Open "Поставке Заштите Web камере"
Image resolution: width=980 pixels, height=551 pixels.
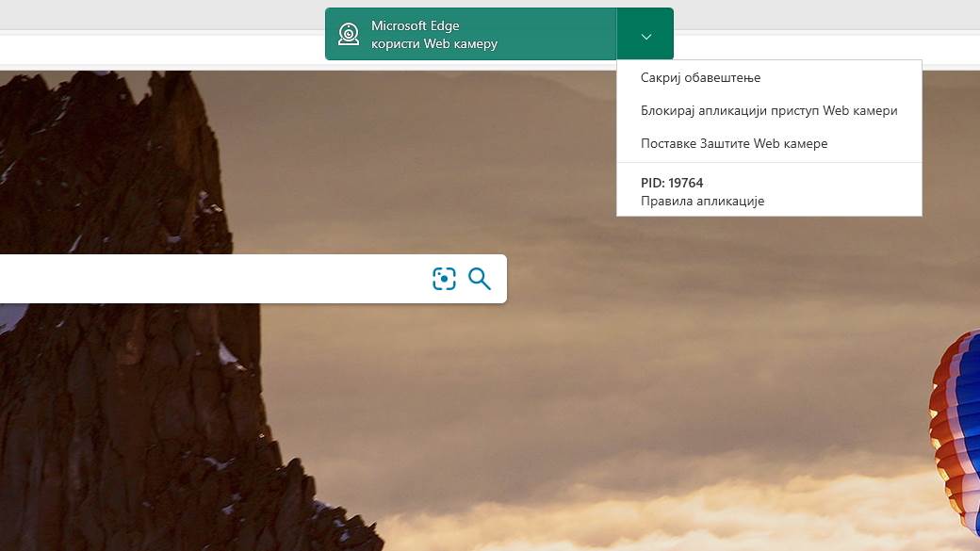pyautogui.click(x=733, y=143)
